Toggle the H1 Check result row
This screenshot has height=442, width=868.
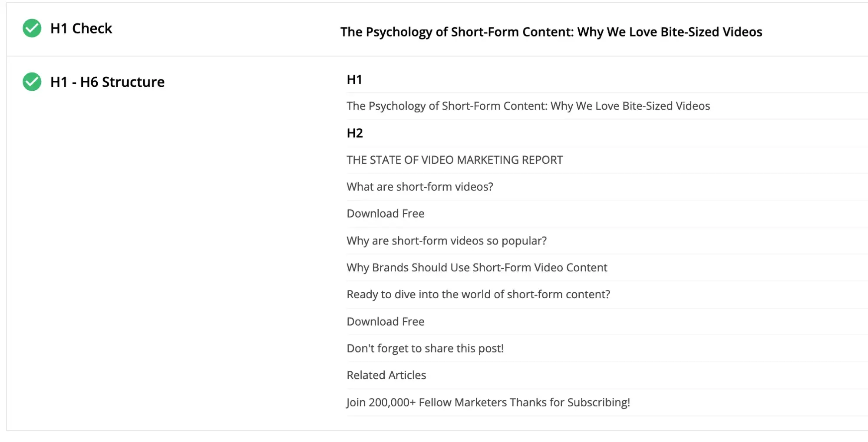pos(81,29)
